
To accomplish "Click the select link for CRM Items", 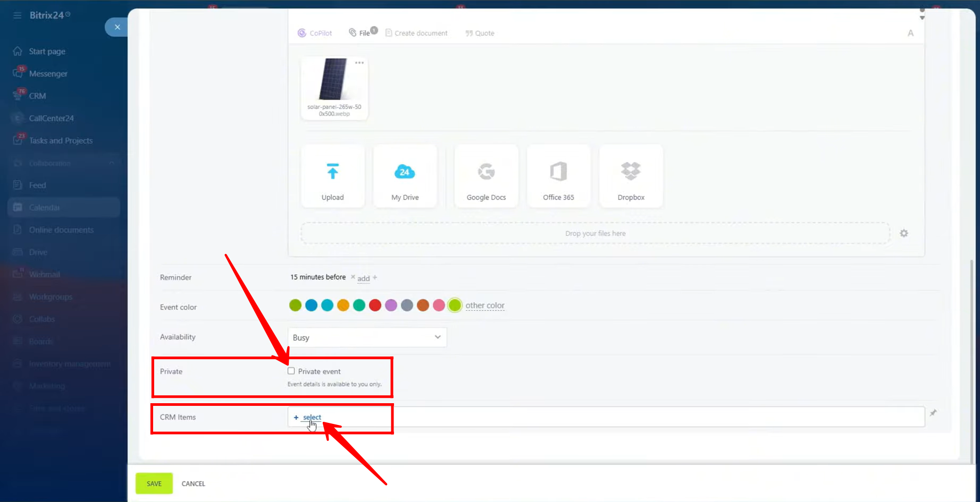I will [x=312, y=417].
